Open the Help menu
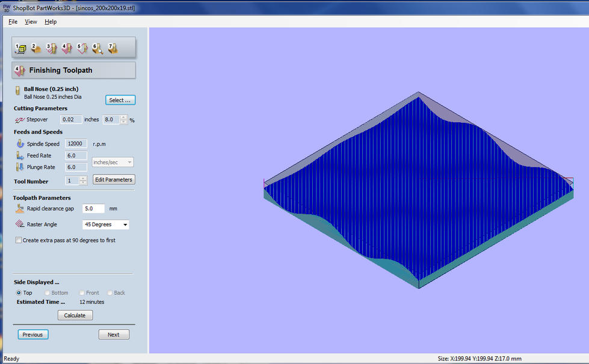589x364 pixels. (51, 22)
